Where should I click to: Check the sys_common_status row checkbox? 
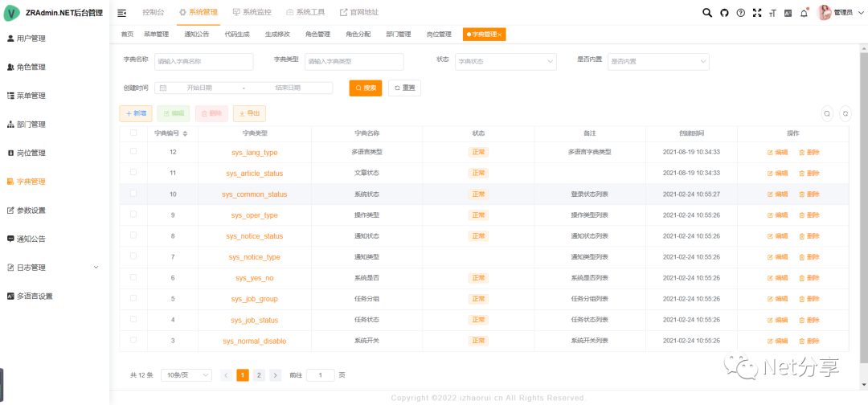pyautogui.click(x=133, y=193)
